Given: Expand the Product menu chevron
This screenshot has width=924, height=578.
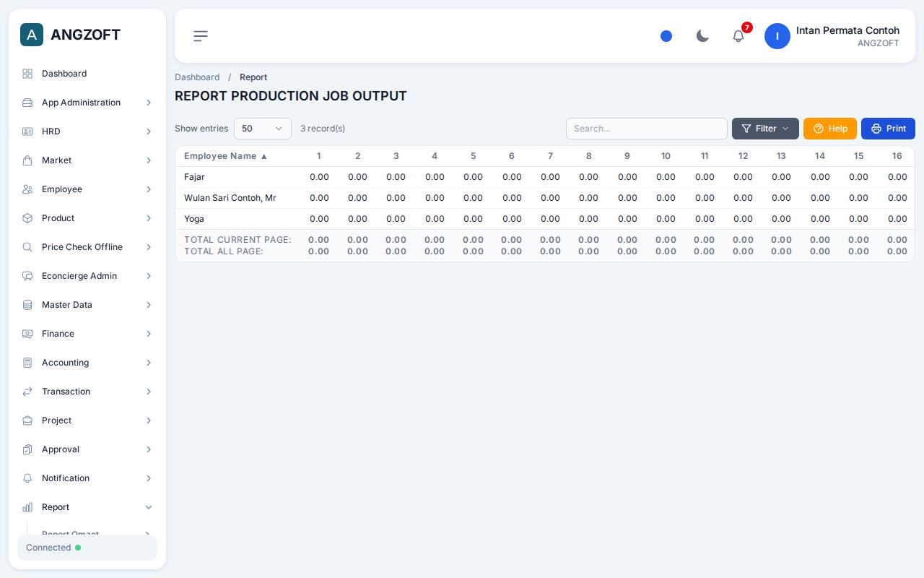Looking at the screenshot, I should tap(149, 218).
